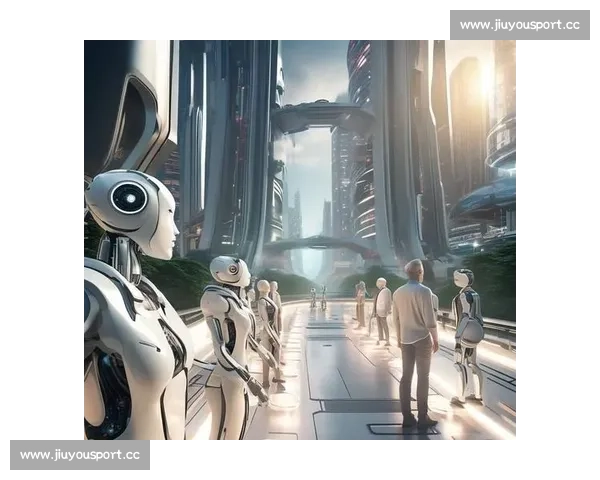Select the second robot's head in line
600x480 pixels.
coord(230,270)
